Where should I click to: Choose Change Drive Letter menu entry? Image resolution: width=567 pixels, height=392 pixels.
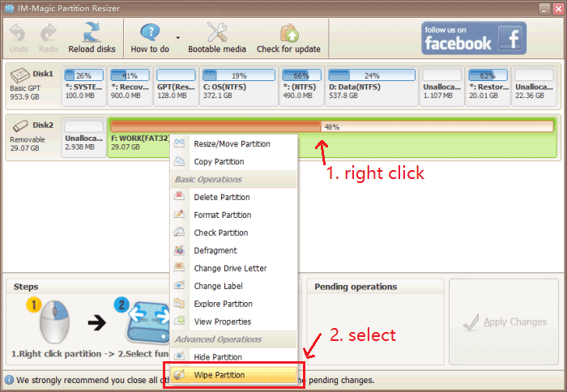coord(233,268)
